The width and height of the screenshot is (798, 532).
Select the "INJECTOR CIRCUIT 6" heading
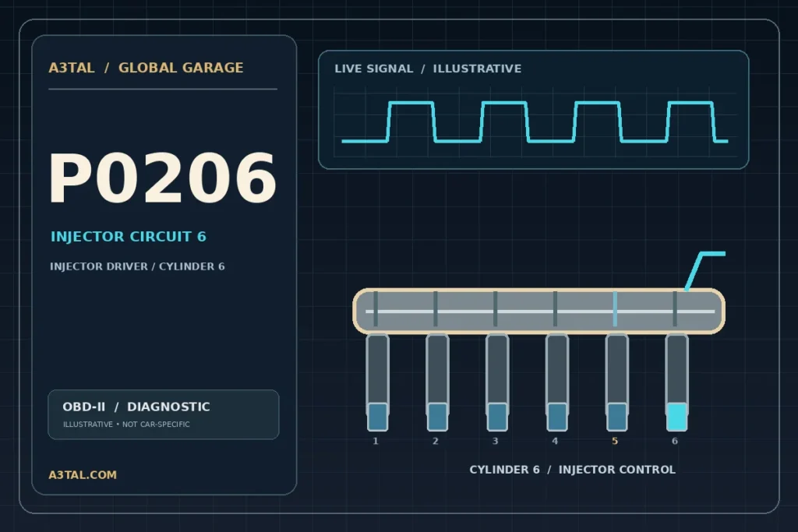[129, 237]
